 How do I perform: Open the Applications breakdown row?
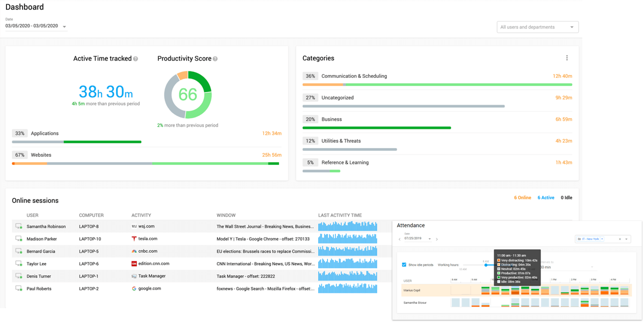(147, 136)
